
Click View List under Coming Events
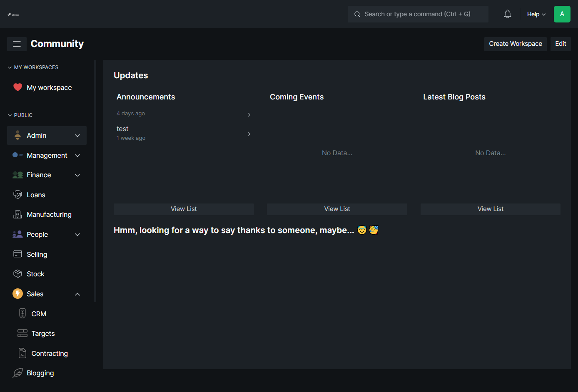pyautogui.click(x=337, y=209)
